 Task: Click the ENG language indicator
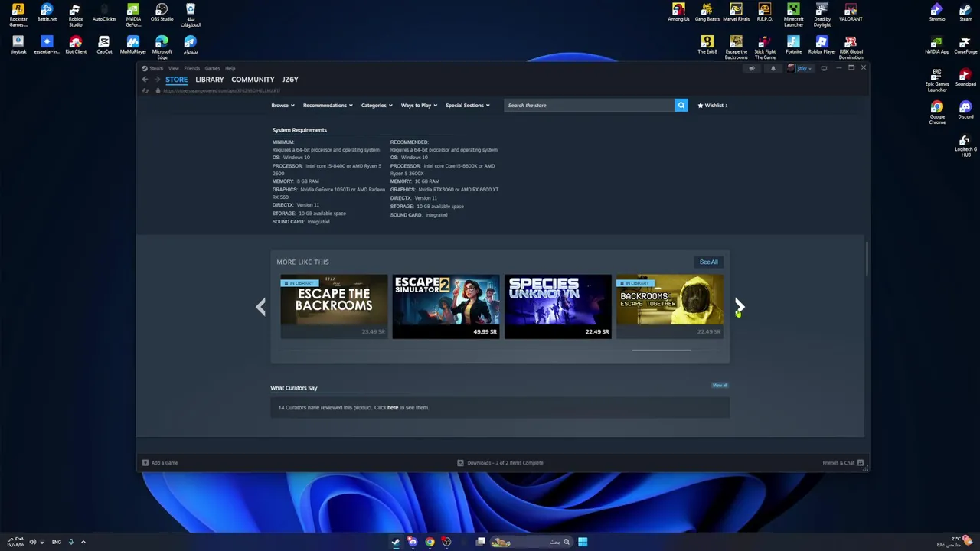coord(57,542)
